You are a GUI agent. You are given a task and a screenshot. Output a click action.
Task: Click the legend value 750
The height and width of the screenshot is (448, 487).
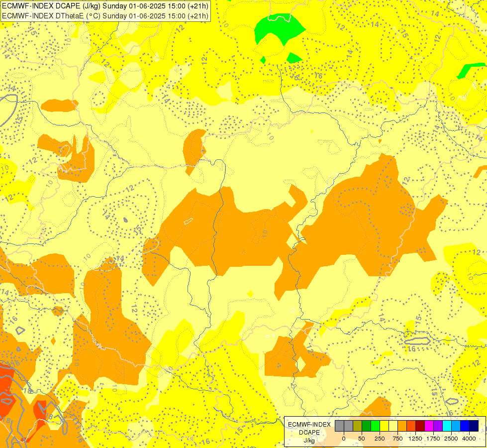(397, 439)
